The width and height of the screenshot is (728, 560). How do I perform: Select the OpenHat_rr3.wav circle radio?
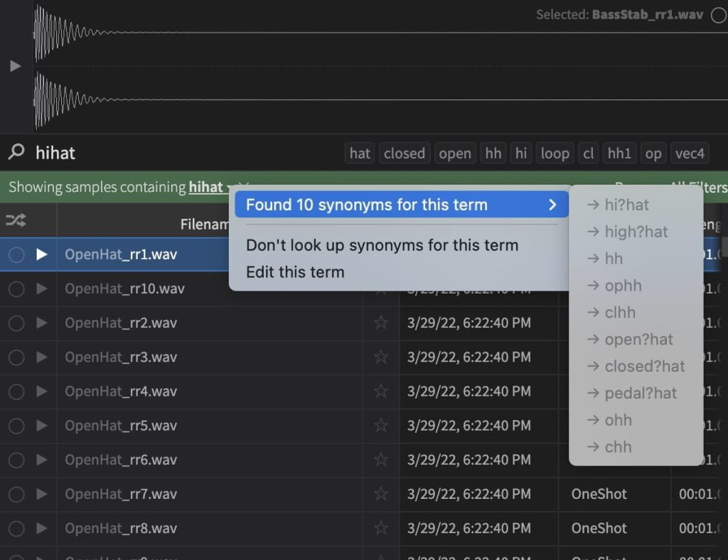coord(16,357)
